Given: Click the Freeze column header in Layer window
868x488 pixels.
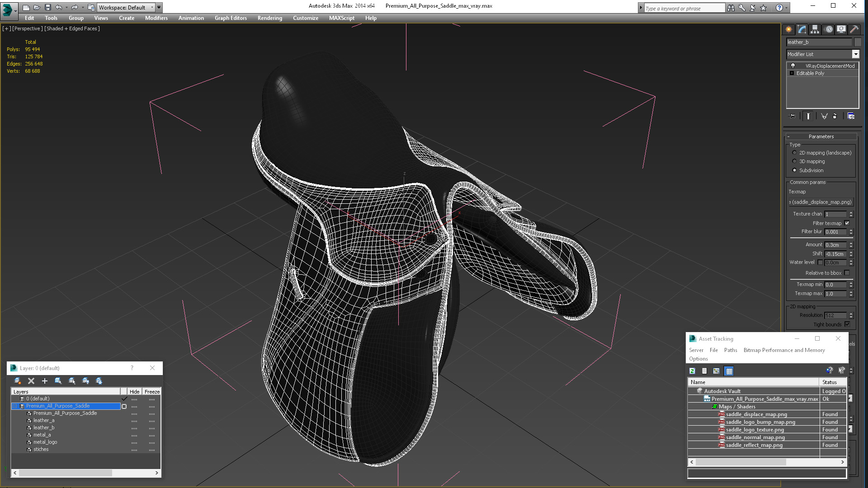Looking at the screenshot, I should point(152,392).
